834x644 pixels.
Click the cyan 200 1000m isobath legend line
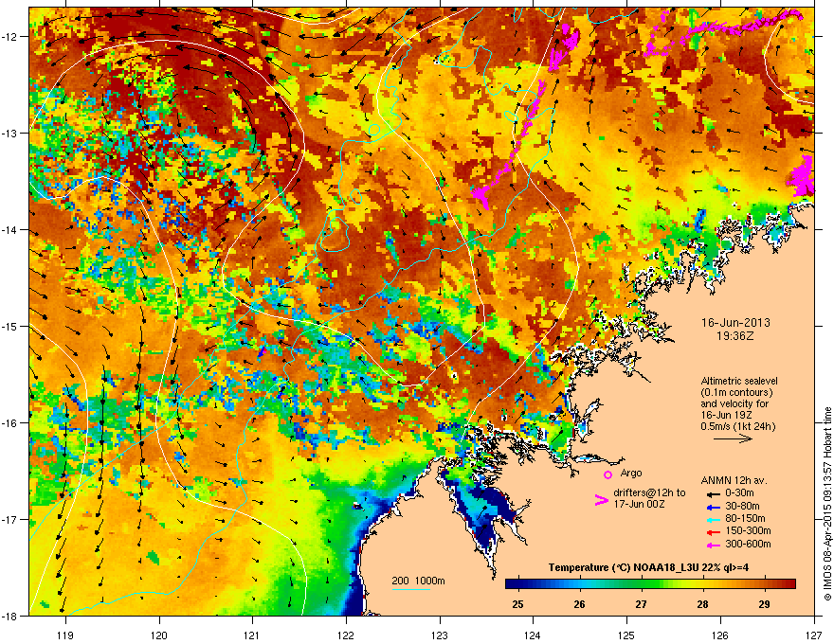411,590
